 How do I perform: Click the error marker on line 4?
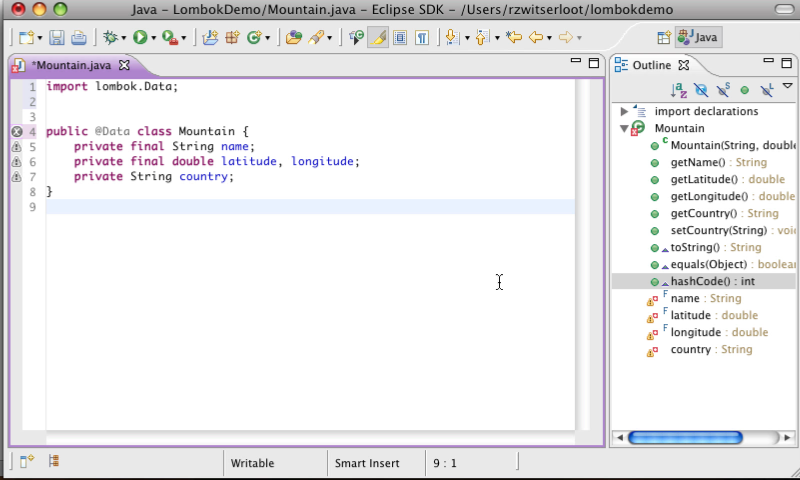click(x=17, y=131)
